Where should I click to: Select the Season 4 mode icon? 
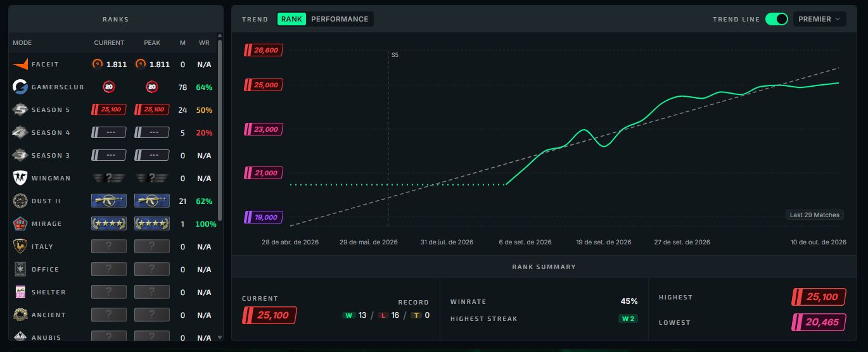[x=20, y=132]
